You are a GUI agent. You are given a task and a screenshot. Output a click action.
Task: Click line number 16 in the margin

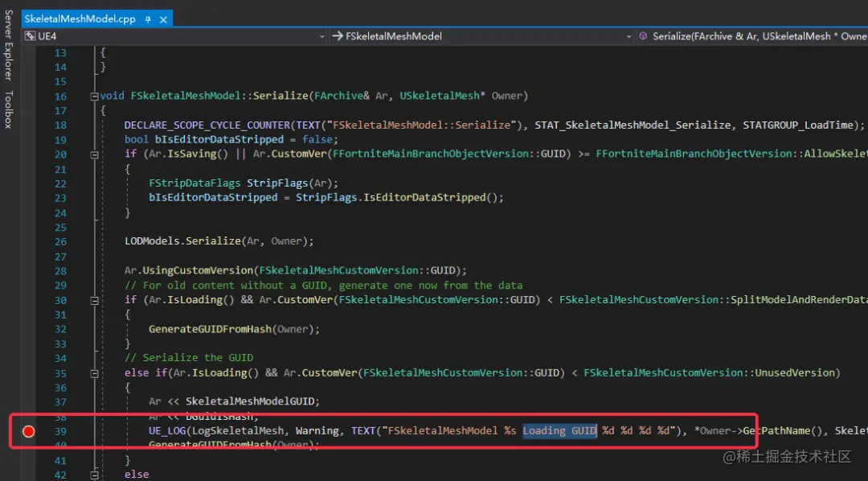(x=60, y=97)
